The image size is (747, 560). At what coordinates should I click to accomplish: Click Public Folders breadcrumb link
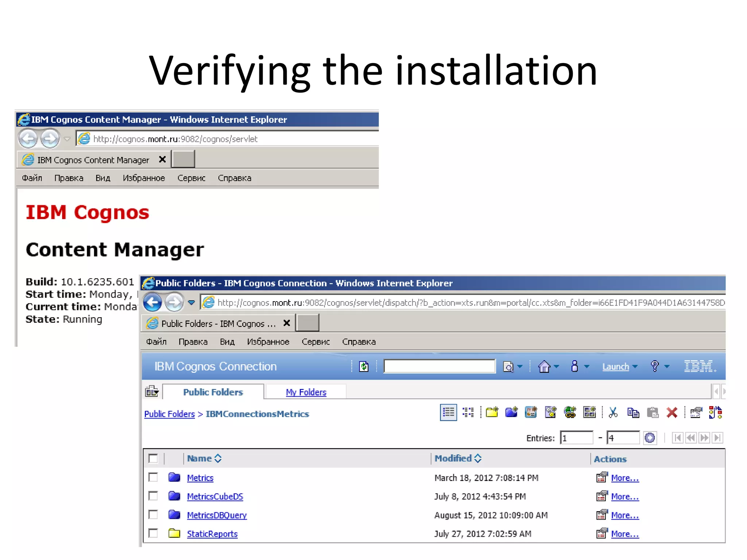click(170, 414)
